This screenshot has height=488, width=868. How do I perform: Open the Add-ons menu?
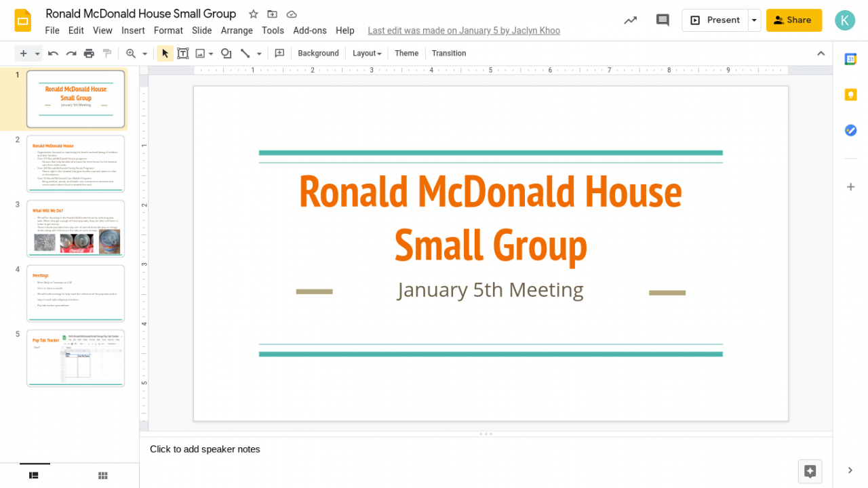pyautogui.click(x=310, y=30)
